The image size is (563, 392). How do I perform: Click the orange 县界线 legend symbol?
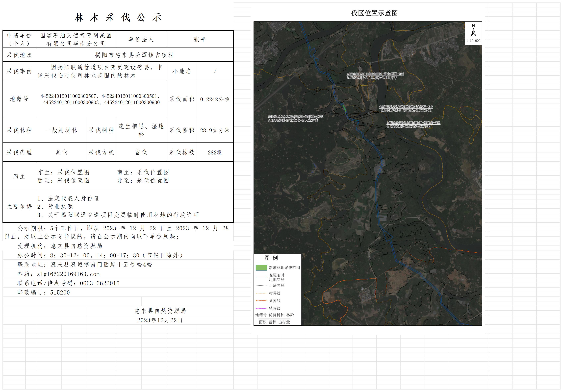coord(261,301)
